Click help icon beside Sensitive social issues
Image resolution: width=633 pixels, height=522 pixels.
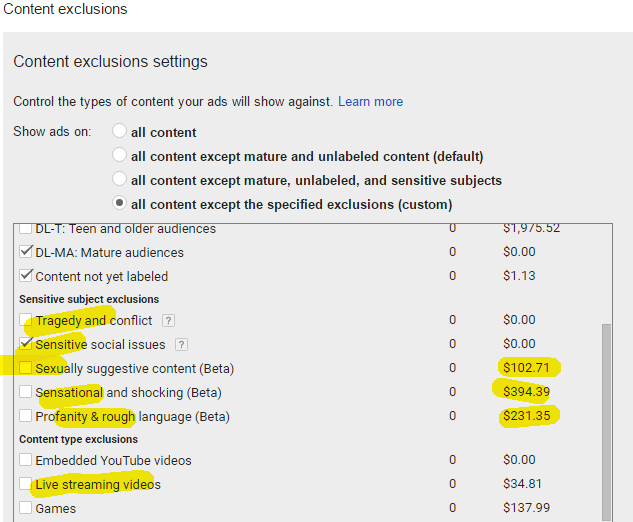coord(182,345)
